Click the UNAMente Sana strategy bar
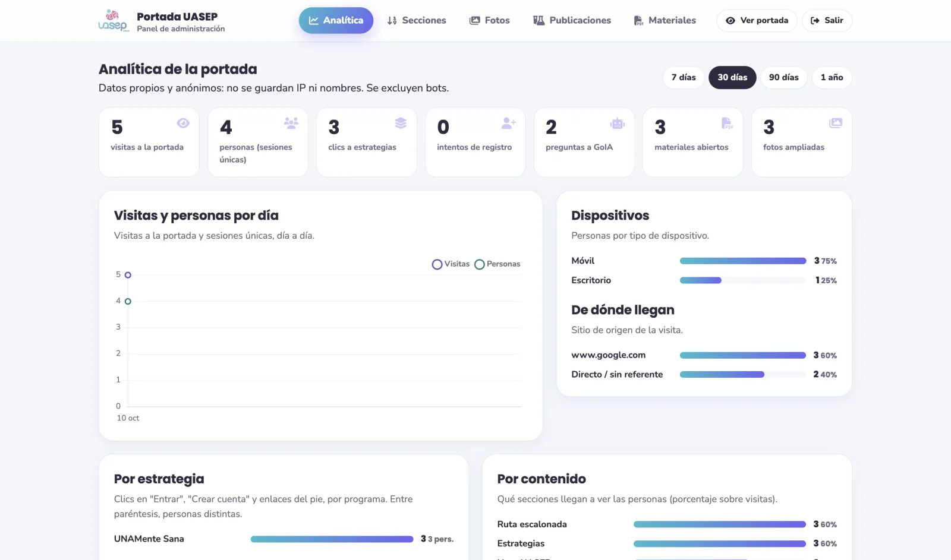The width and height of the screenshot is (951, 560). [332, 539]
